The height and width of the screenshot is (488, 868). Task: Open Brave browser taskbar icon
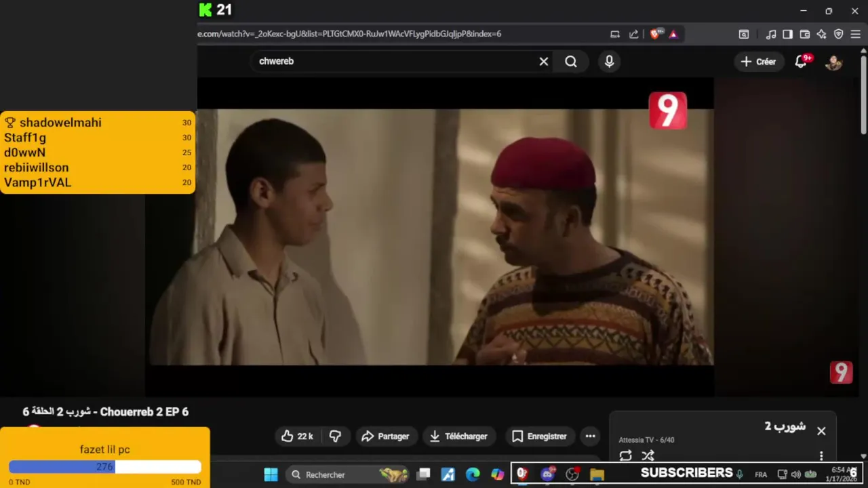522,474
